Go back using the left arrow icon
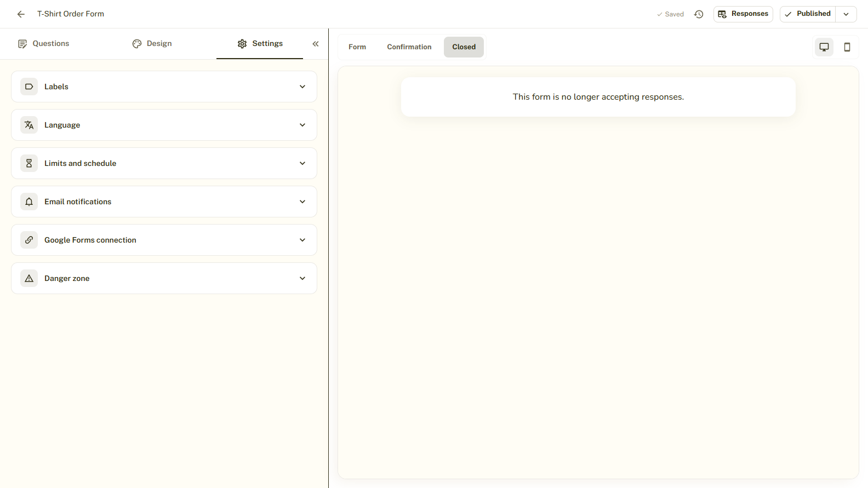The width and height of the screenshot is (868, 488). point(21,14)
